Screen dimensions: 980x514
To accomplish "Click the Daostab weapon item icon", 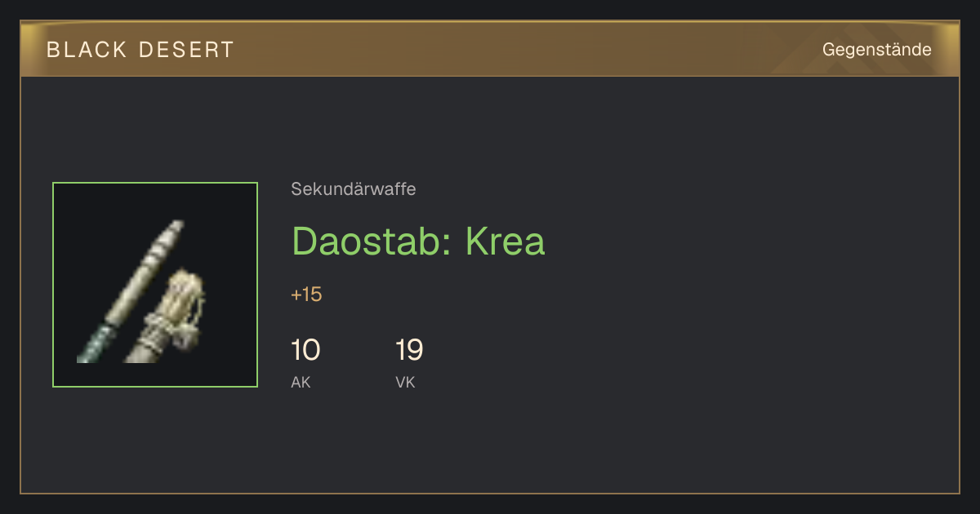I will point(155,285).
